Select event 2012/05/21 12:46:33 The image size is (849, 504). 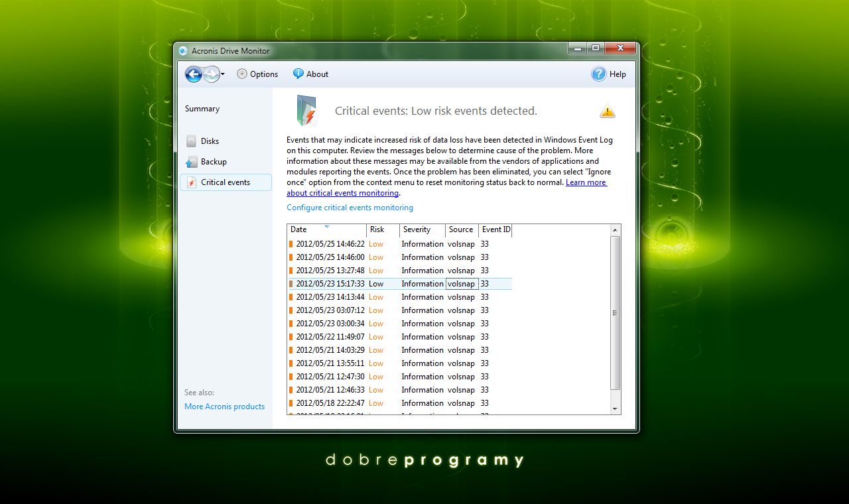tap(399, 390)
